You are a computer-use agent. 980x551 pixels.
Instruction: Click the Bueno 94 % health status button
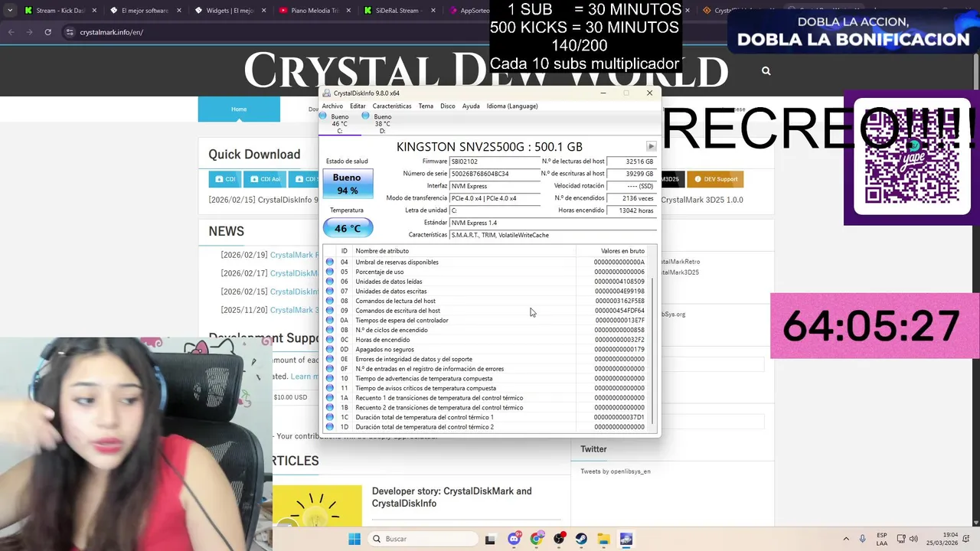click(x=348, y=184)
